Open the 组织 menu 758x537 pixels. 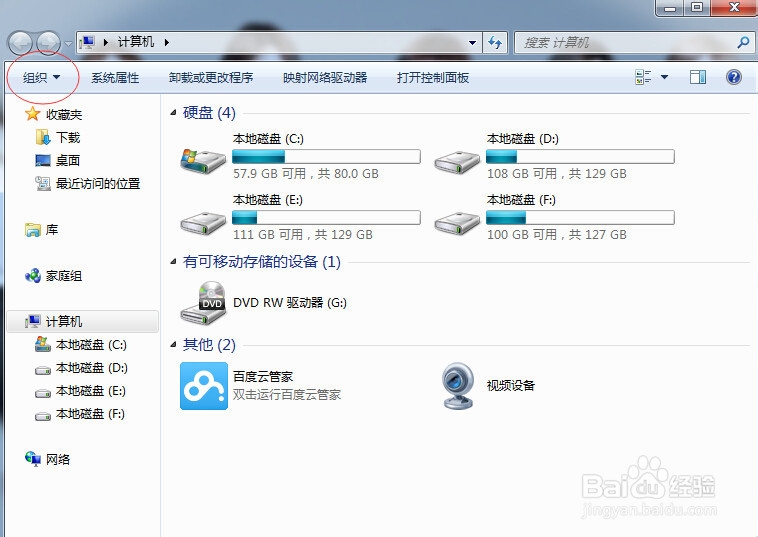tap(42, 77)
